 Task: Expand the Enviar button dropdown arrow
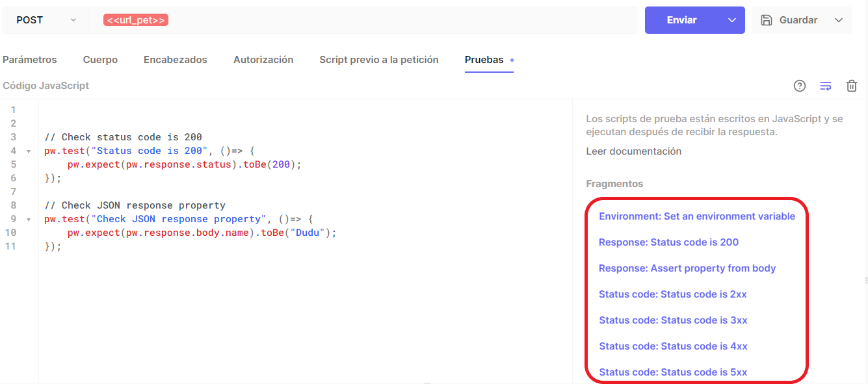(x=732, y=20)
